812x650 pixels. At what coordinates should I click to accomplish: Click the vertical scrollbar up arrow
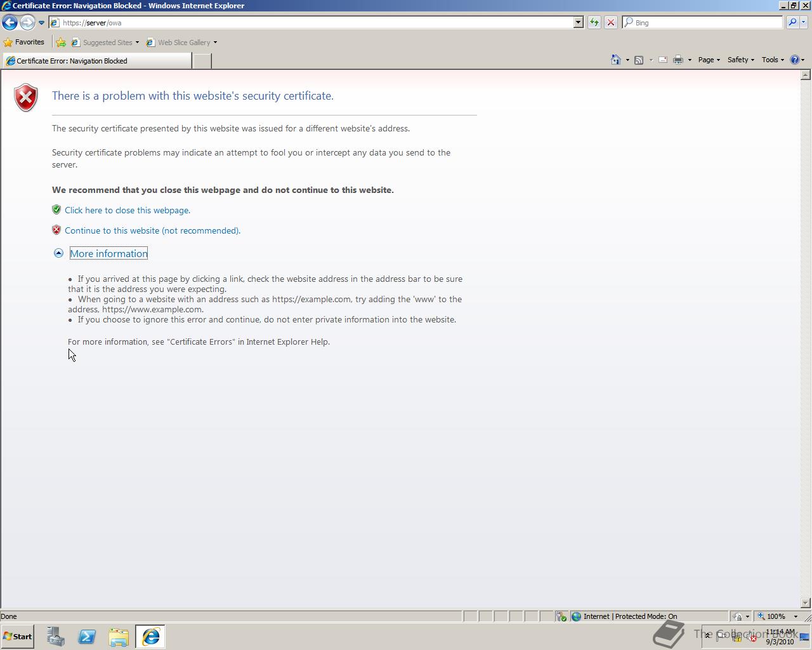[806, 75]
